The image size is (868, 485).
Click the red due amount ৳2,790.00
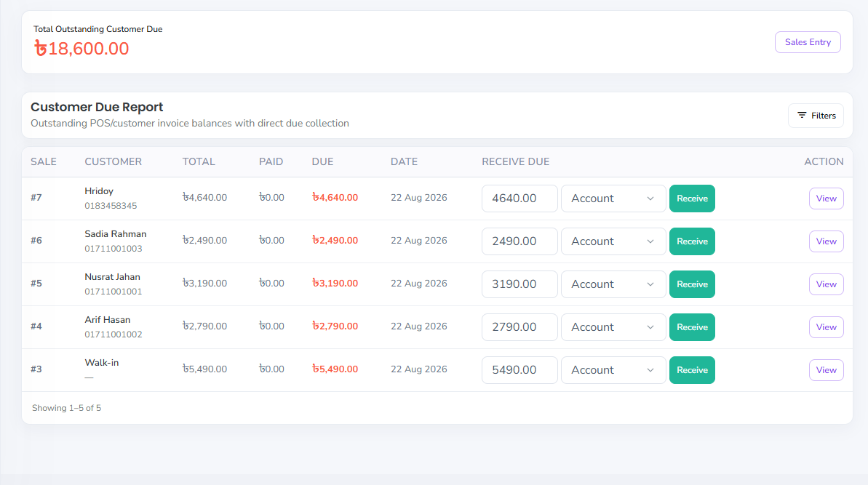tap(335, 326)
